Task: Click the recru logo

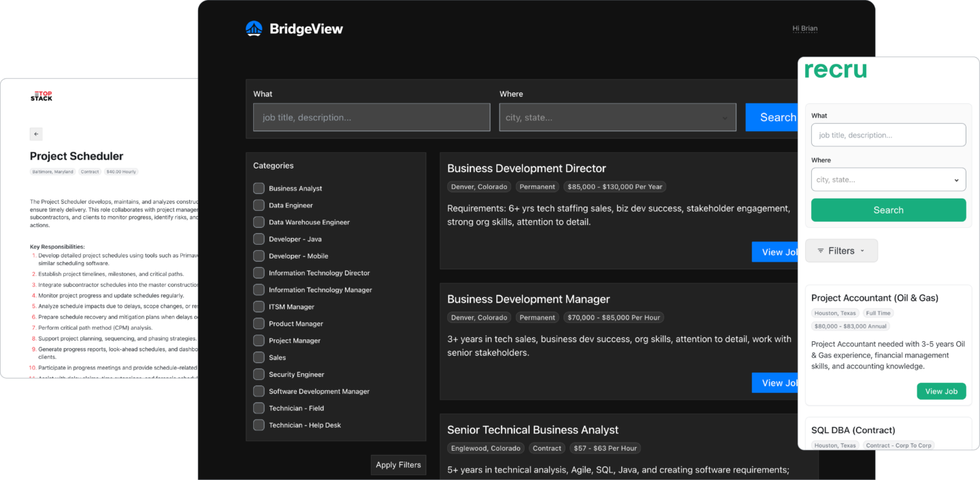Action: [835, 70]
